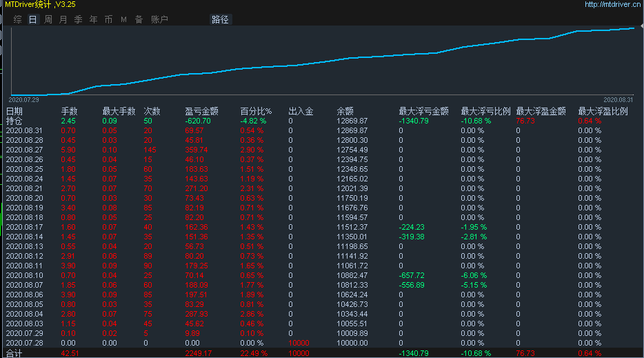
Task: Click the 路径 path button
Action: pos(221,20)
